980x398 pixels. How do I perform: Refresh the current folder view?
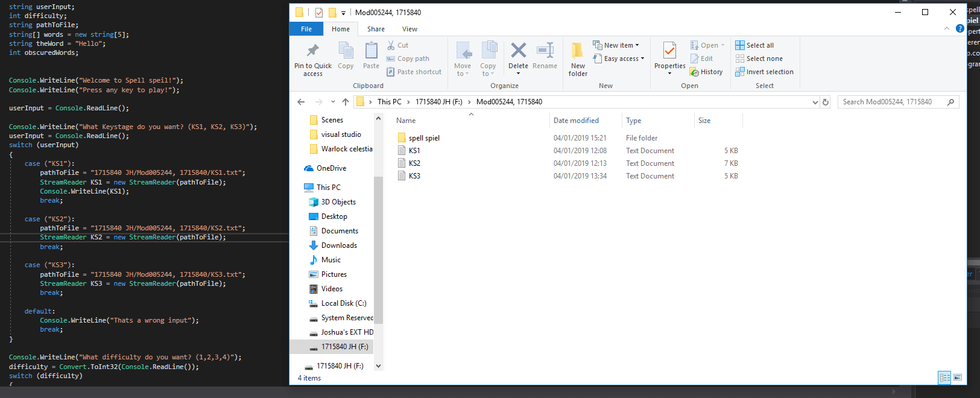click(x=826, y=102)
